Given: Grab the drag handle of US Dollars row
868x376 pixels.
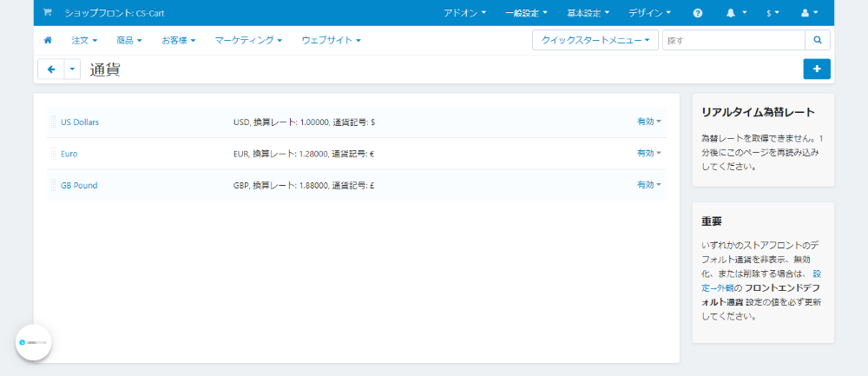Looking at the screenshot, I should [54, 122].
